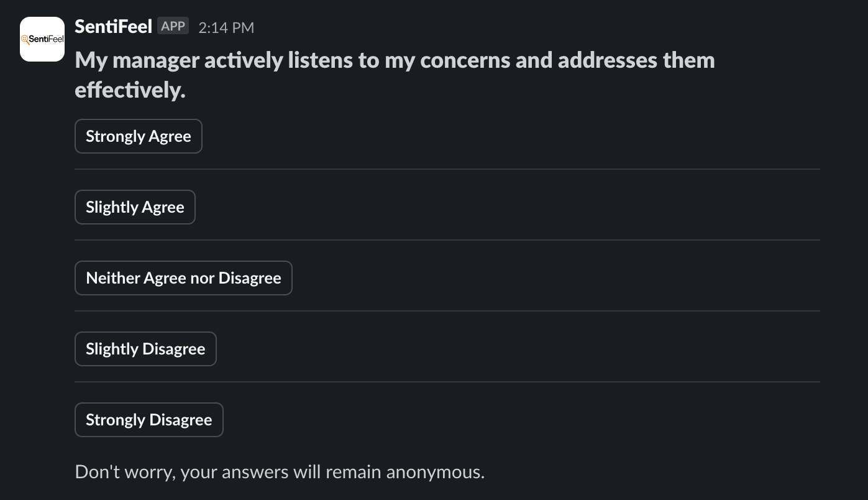Answer with Strongly Disagree
This screenshot has width=868, height=500.
click(148, 419)
